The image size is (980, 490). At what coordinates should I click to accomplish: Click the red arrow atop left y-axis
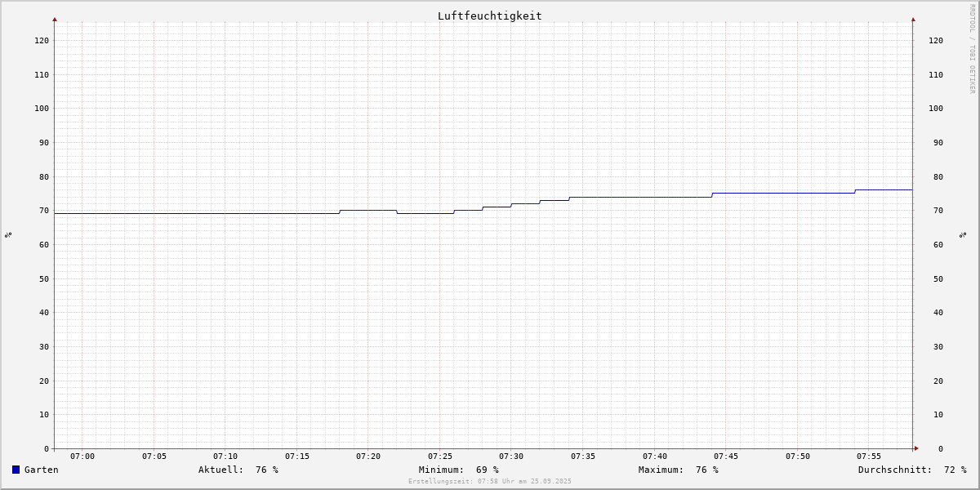[x=55, y=19]
